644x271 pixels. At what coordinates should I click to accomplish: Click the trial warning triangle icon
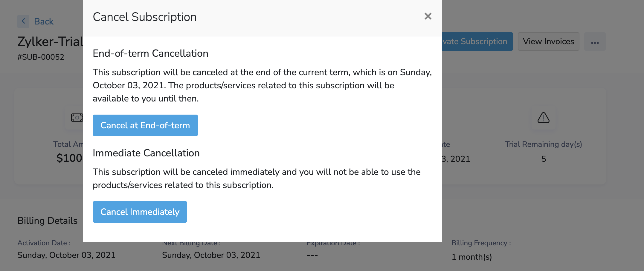543,118
